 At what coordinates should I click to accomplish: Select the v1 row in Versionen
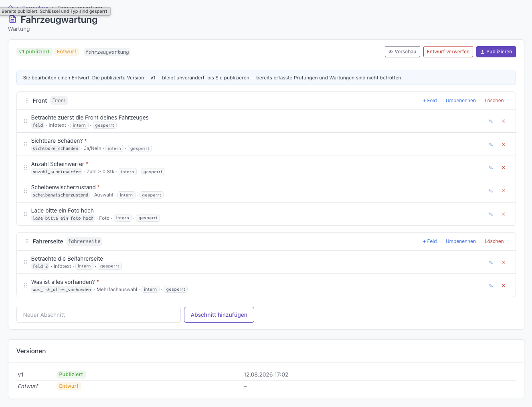(266, 375)
